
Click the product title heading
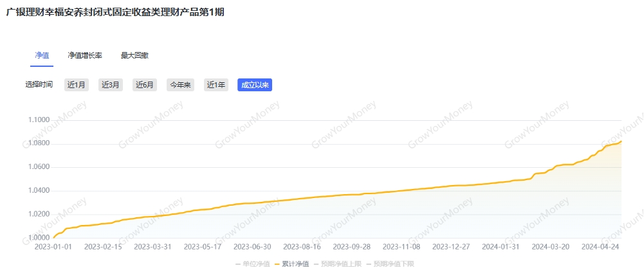pos(115,12)
